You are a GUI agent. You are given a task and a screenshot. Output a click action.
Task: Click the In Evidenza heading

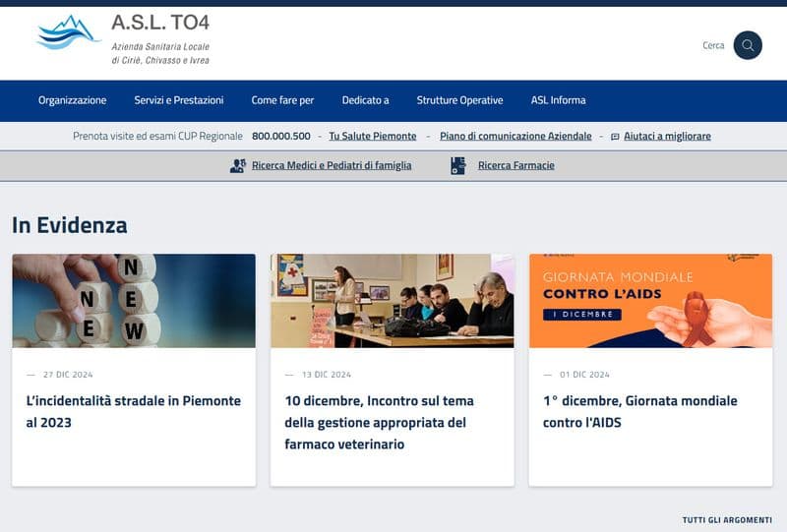click(69, 225)
